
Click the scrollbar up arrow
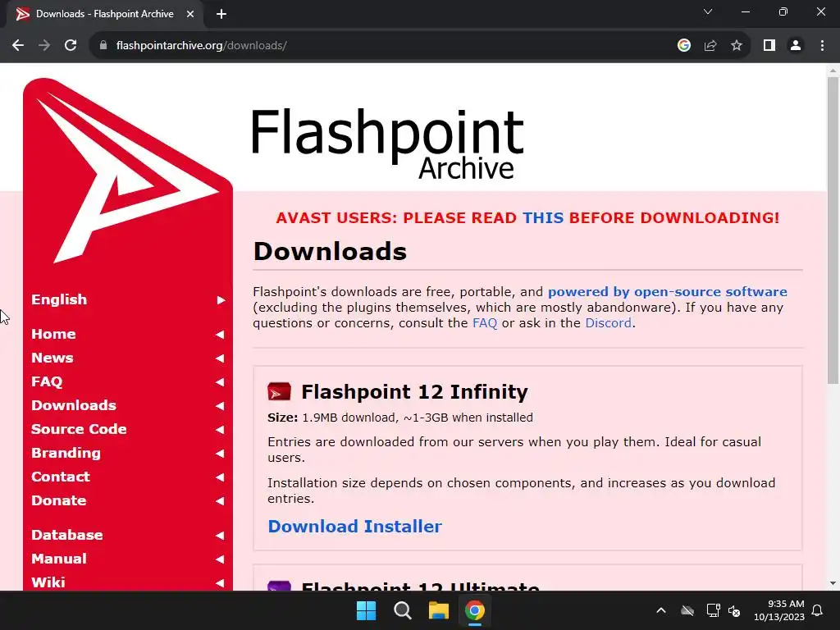pyautogui.click(x=833, y=71)
